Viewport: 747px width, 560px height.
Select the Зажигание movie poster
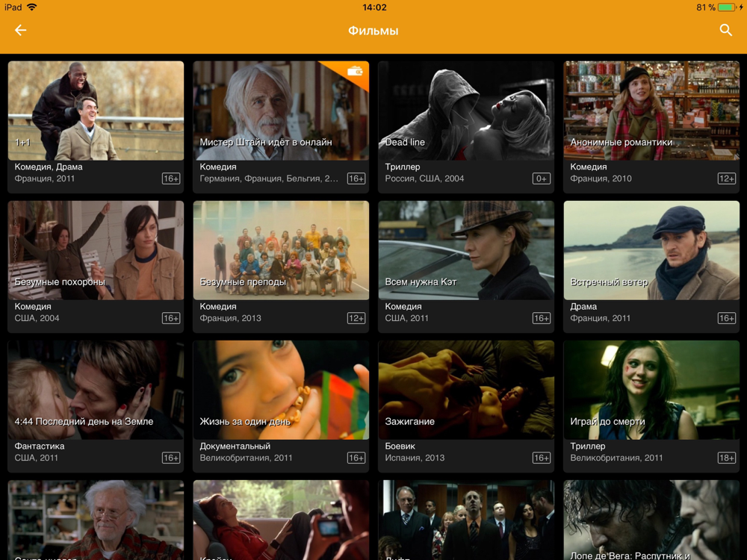466,390
